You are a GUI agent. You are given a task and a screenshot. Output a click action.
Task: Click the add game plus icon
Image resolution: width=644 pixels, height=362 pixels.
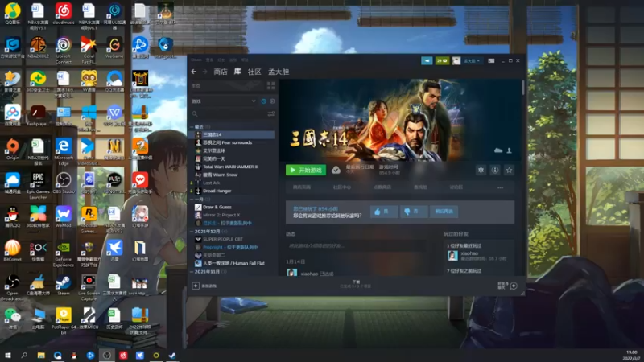coord(196,286)
